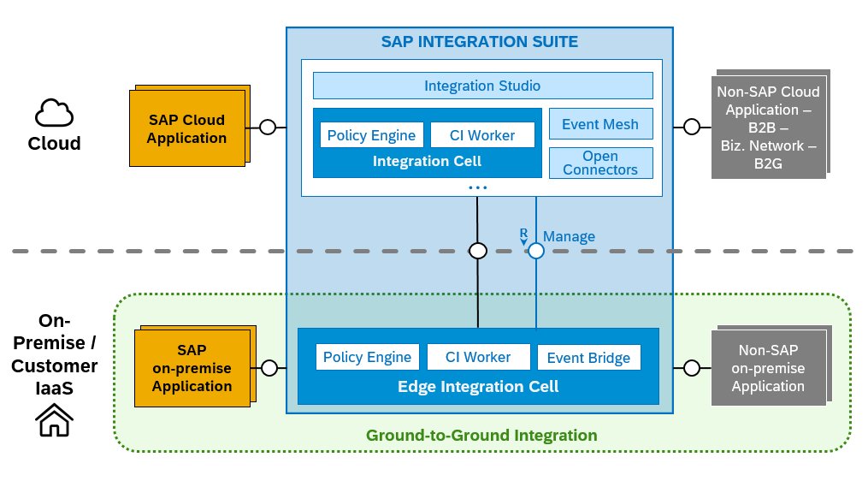Click the Ground-to-Ground Integration label
Screen dimensions: 868x481
click(x=481, y=435)
